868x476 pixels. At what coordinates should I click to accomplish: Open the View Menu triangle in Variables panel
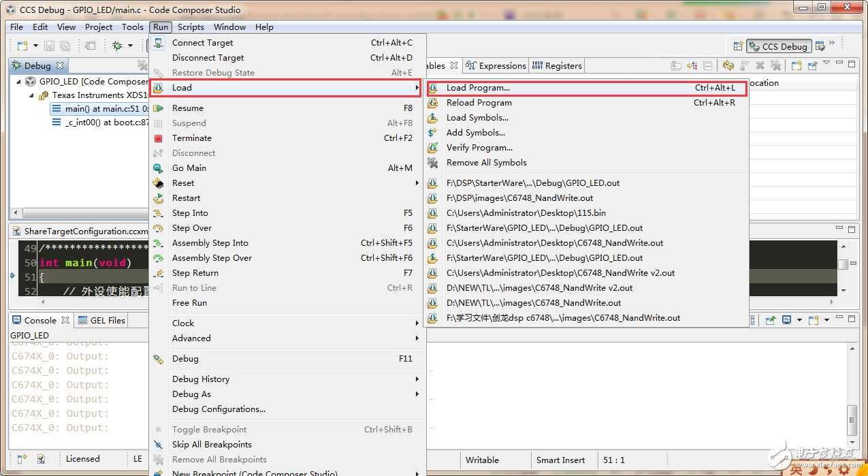click(826, 63)
